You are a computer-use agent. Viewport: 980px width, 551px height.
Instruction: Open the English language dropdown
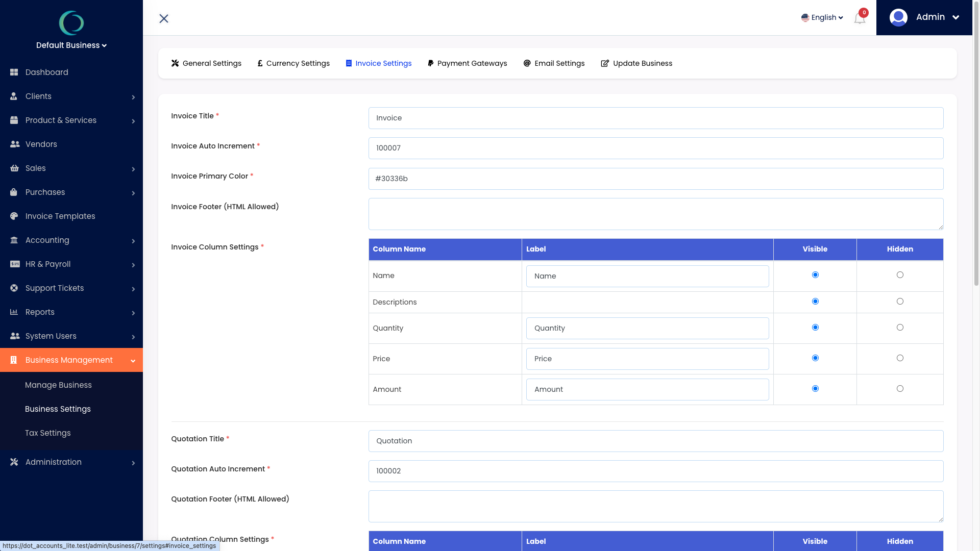822,17
